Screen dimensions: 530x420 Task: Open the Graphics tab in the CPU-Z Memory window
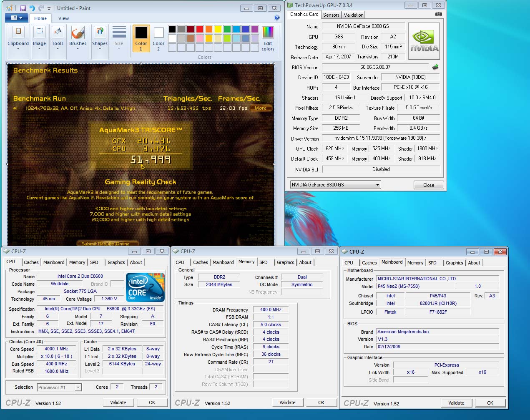[286, 262]
